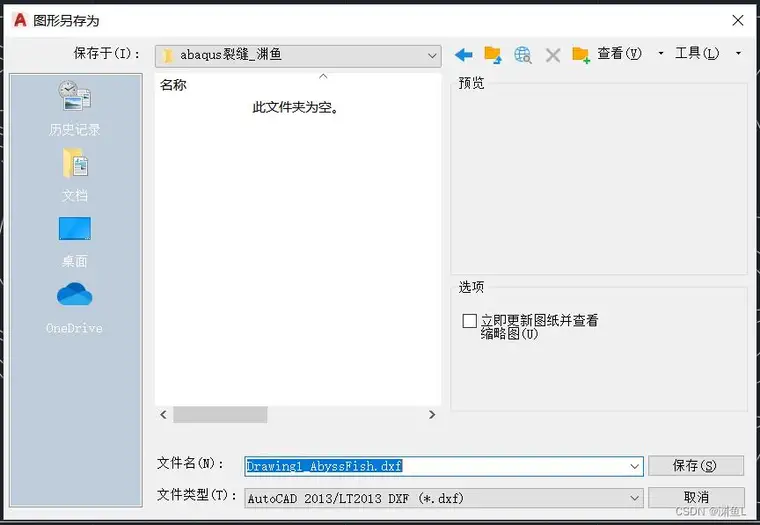
Task: Open 历史记录 in the places sidebar
Action: [75, 108]
